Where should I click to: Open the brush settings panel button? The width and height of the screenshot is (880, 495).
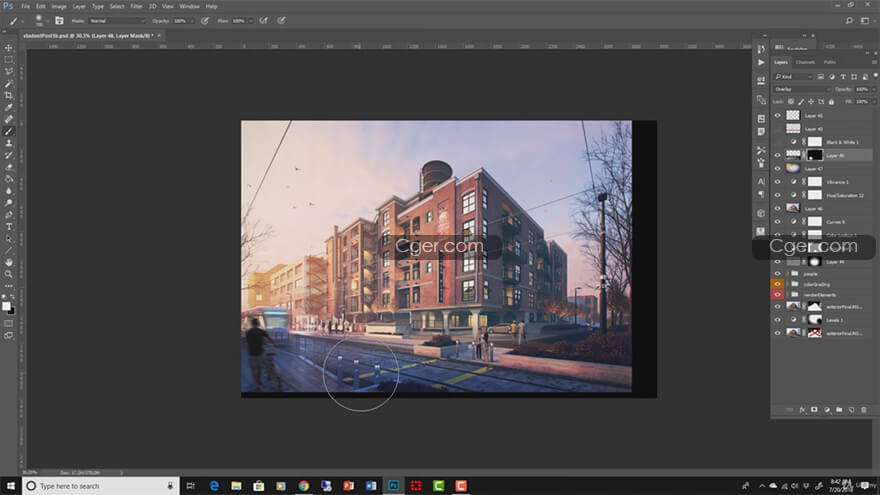click(x=59, y=21)
